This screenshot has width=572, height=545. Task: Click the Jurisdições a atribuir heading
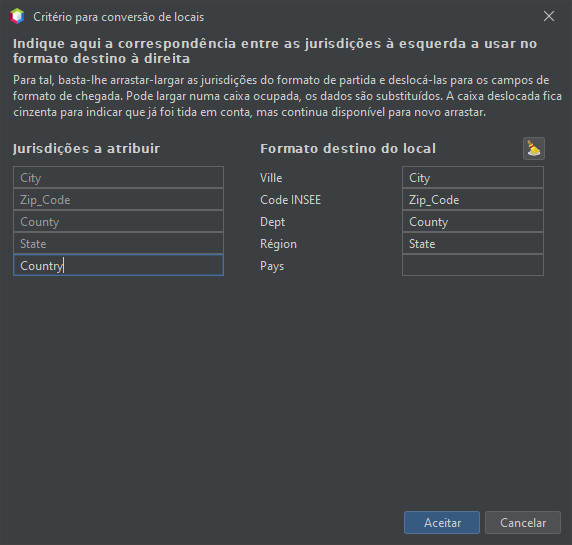pyautogui.click(x=86, y=148)
